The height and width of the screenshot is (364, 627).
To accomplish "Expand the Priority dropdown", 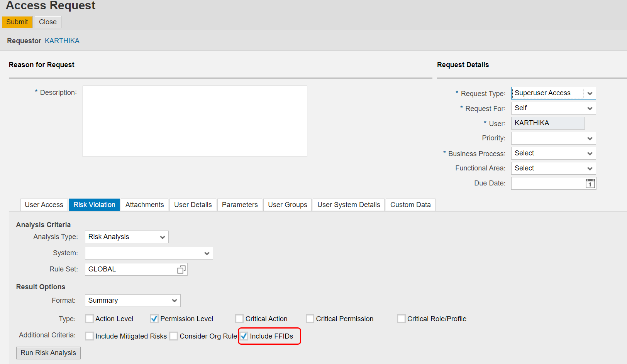I will (x=590, y=138).
